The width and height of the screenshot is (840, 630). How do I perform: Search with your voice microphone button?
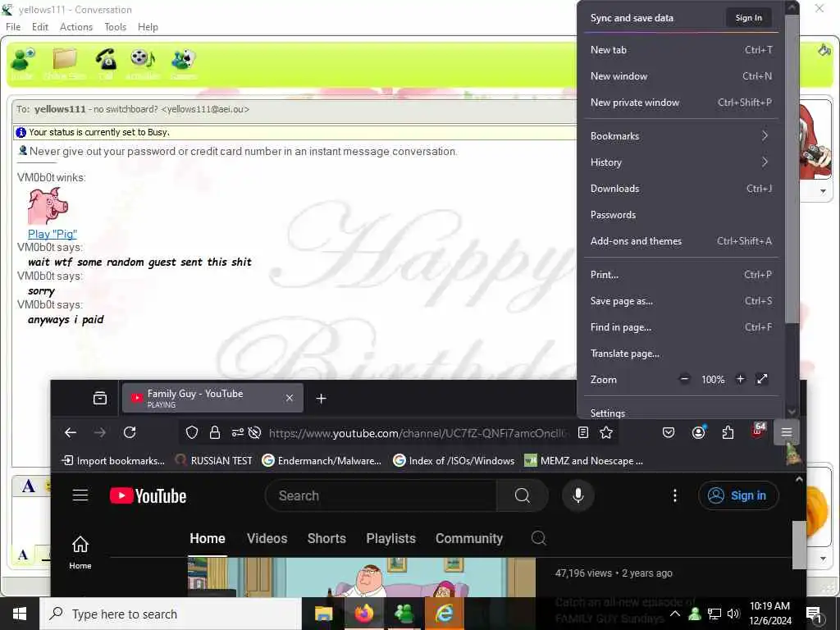click(578, 495)
